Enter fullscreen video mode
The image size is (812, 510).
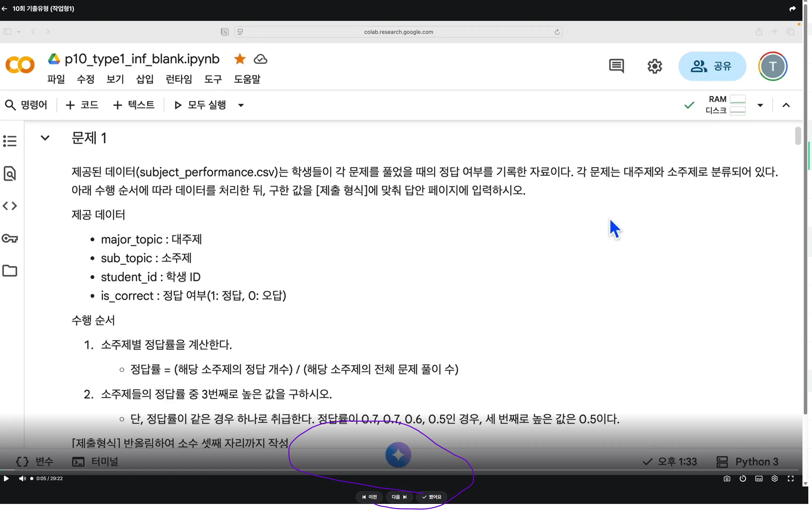(x=790, y=478)
